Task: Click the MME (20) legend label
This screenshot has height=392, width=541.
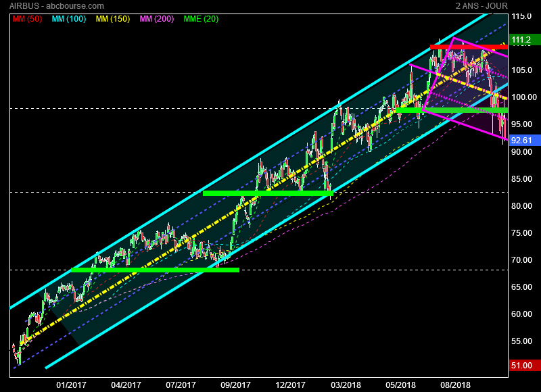Action: (x=201, y=19)
